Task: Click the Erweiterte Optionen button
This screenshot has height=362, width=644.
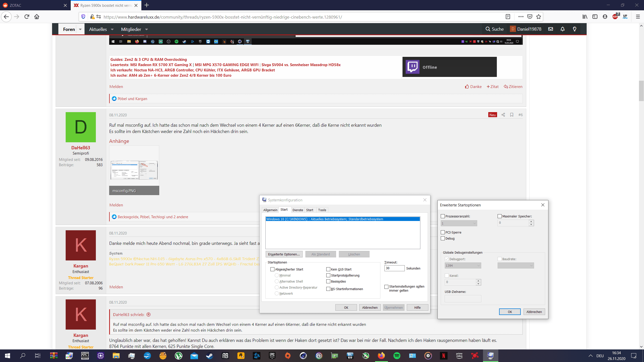Action: click(284, 254)
